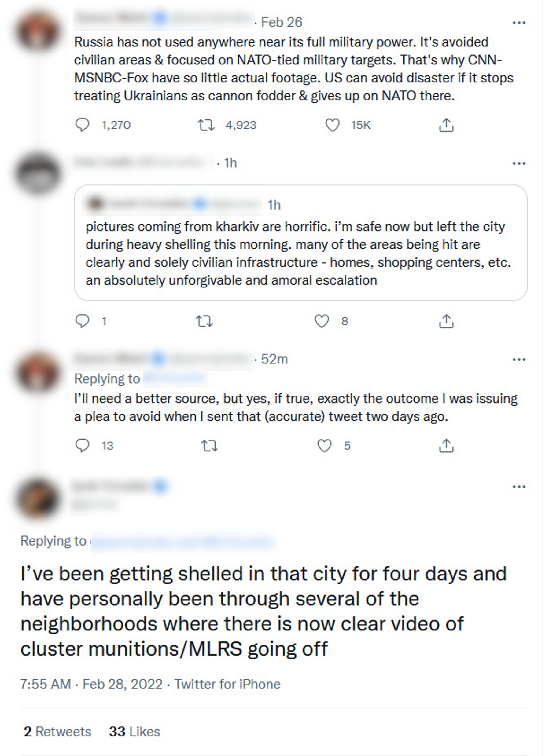Open more options on the 1h quote tweet
The image size is (549, 756).
519,163
